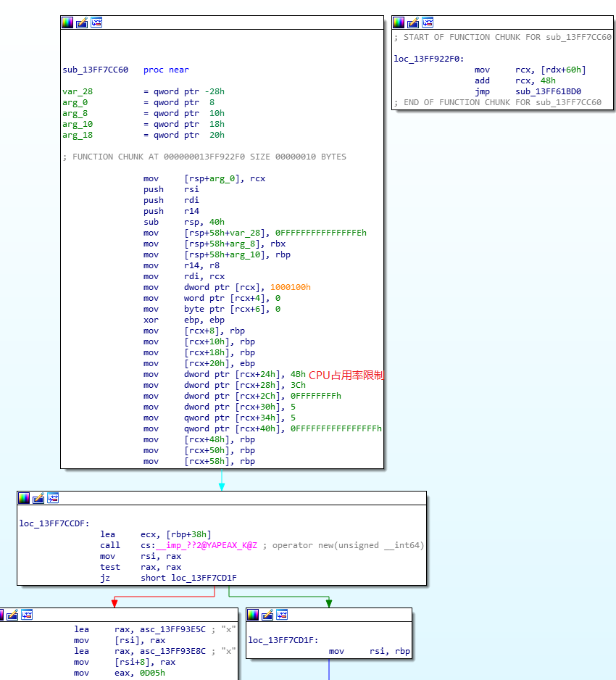Click 'xor ebp, ebp' instruction

point(184,320)
